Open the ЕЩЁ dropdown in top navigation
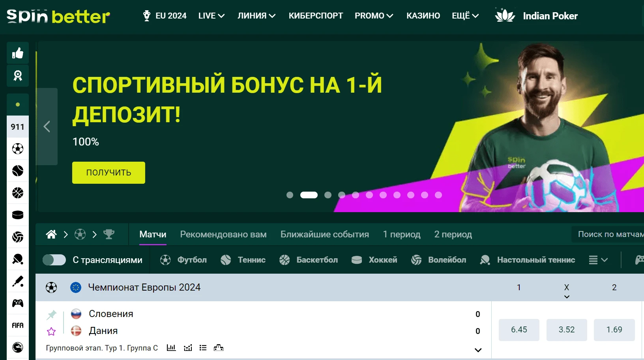Image resolution: width=644 pixels, height=360 pixels. pos(465,16)
